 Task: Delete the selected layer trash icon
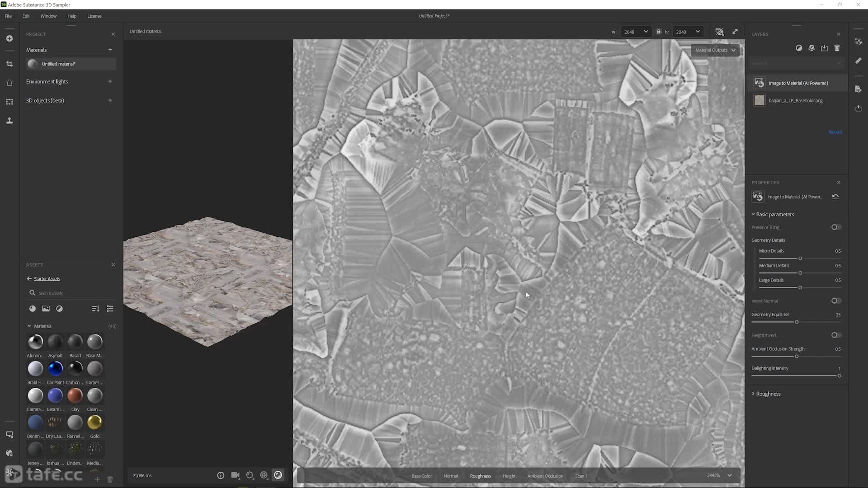point(837,48)
